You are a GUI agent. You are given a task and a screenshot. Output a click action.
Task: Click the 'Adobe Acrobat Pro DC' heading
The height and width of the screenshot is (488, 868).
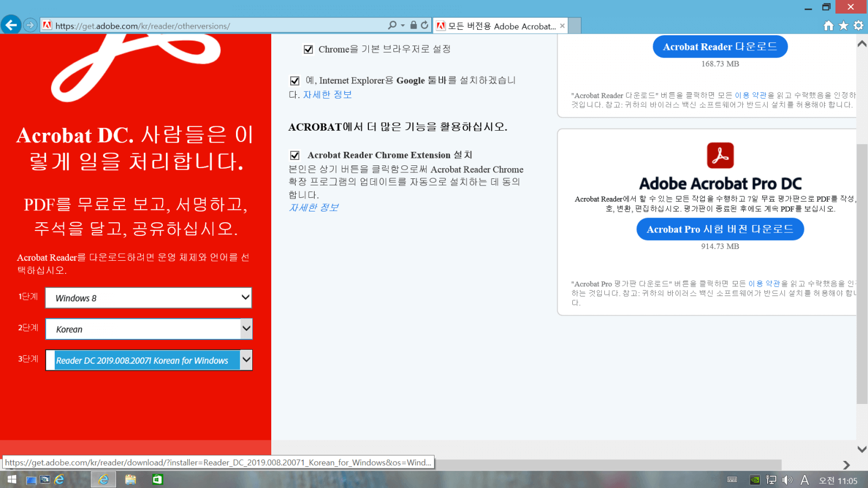coord(720,183)
